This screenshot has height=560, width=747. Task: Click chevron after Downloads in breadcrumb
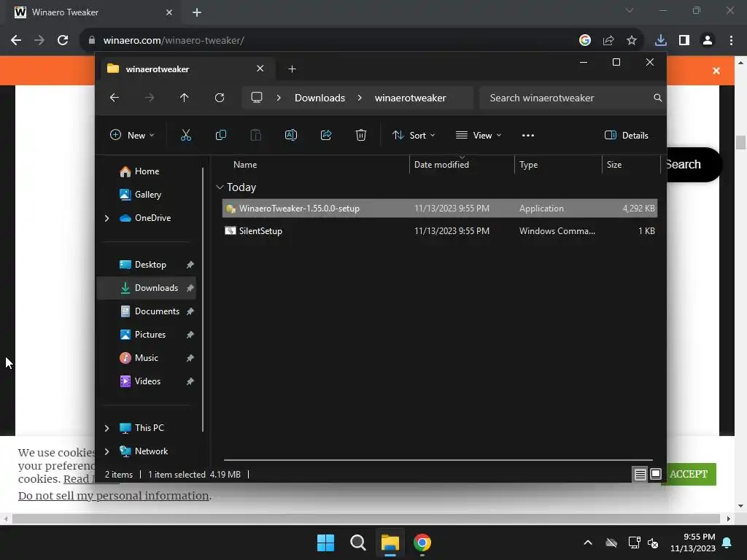coord(360,98)
